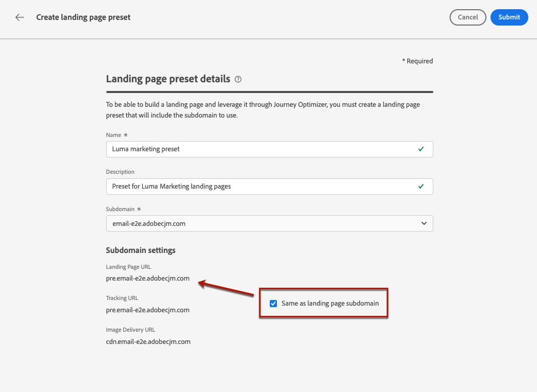Click the Subdomain field label
This screenshot has width=537, height=392.
point(121,209)
